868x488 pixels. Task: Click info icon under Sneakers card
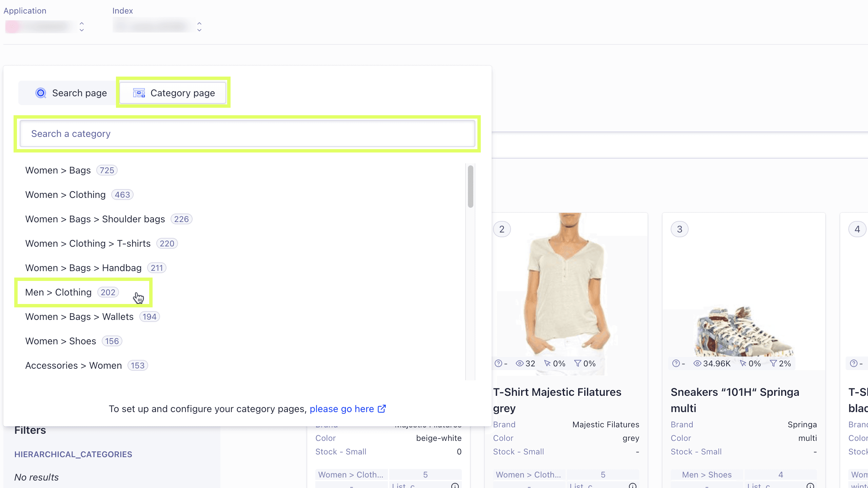(x=810, y=486)
